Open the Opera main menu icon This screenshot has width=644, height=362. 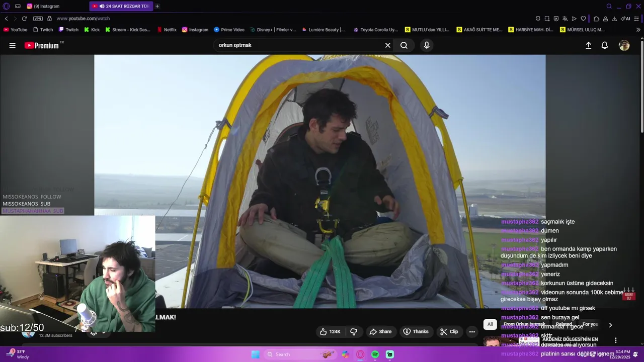coord(6,6)
